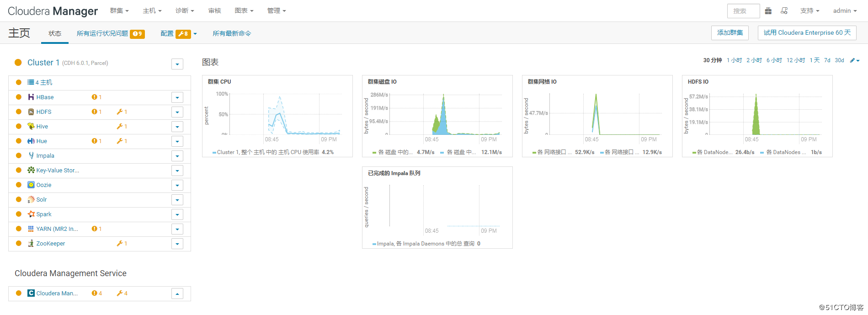Click the HBase service icon
Image resolution: width=868 pixels, height=315 pixels.
pos(31,97)
